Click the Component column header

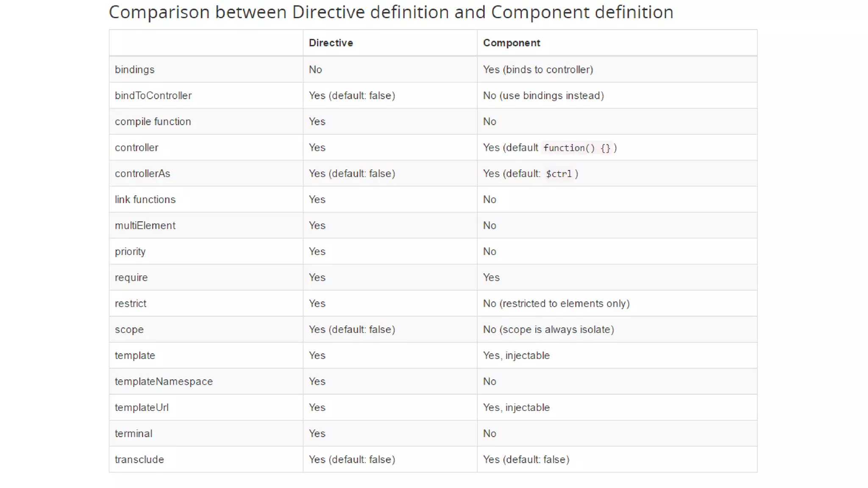point(511,43)
